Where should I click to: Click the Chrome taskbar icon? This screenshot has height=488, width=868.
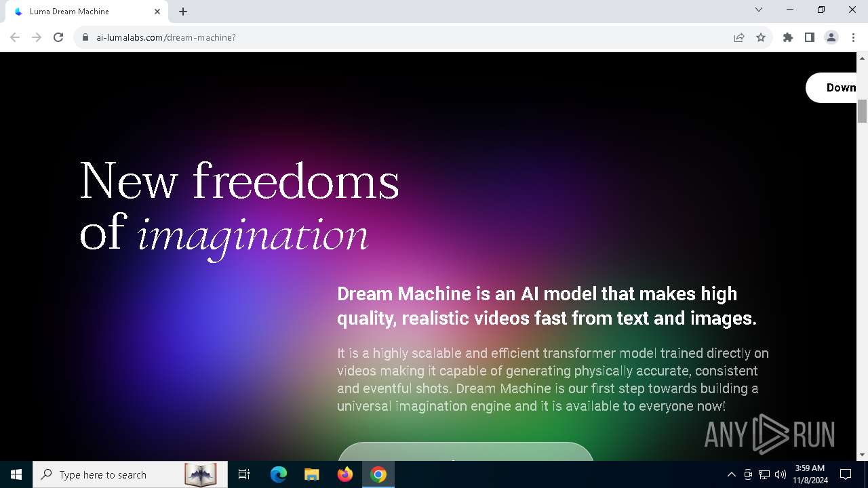pos(378,474)
